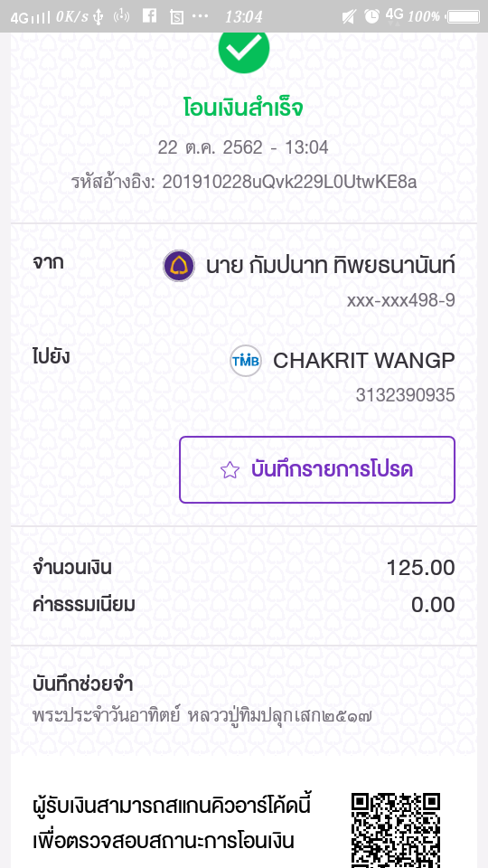The height and width of the screenshot is (868, 488).
Task: Tap the green success checkmark icon
Action: 243,51
